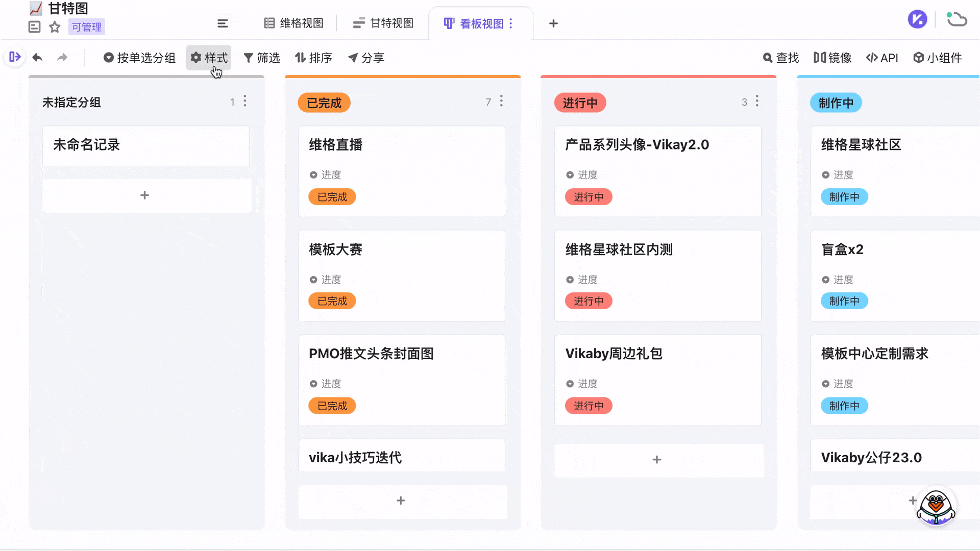
Task: Click the collapse panel icon at top left
Action: coord(14,57)
